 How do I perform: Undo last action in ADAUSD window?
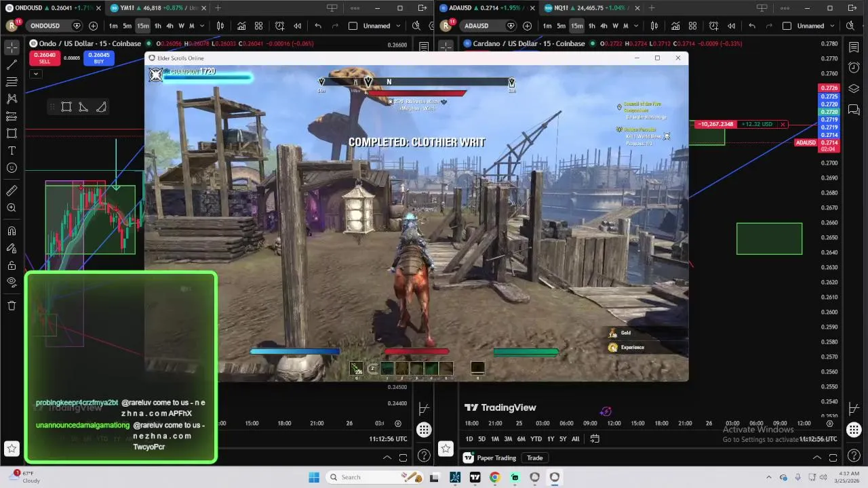[x=752, y=26]
